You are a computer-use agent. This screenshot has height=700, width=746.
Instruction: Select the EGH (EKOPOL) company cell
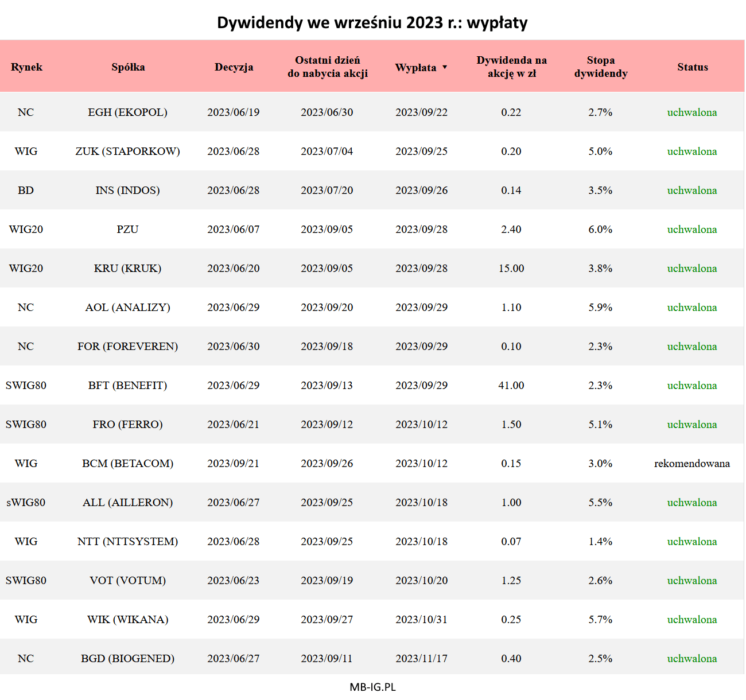click(x=127, y=112)
